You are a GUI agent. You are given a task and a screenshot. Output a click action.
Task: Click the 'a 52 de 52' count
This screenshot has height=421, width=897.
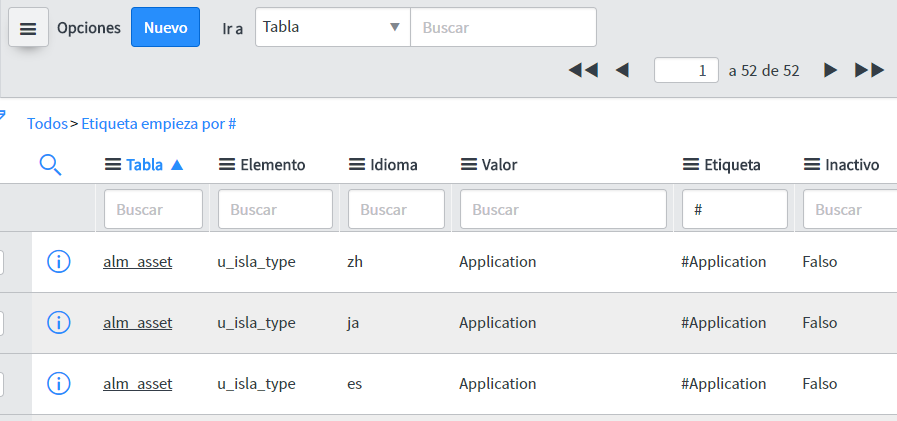764,70
